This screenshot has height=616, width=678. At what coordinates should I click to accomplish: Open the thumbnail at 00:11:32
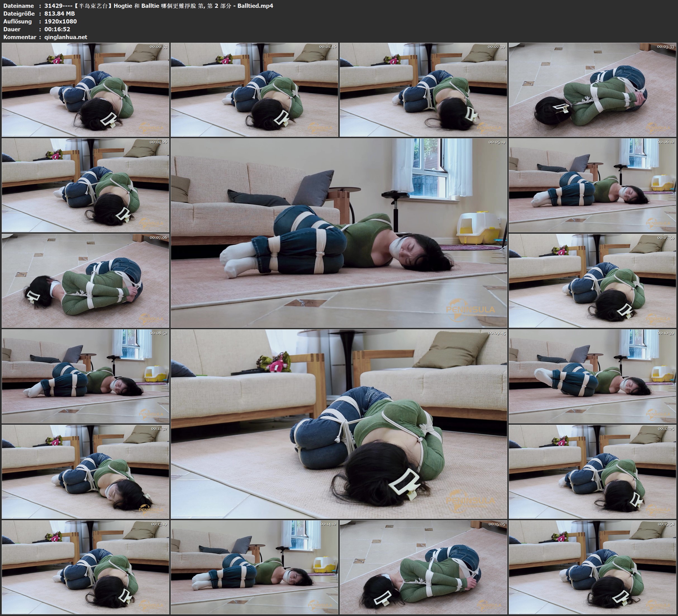[85, 471]
